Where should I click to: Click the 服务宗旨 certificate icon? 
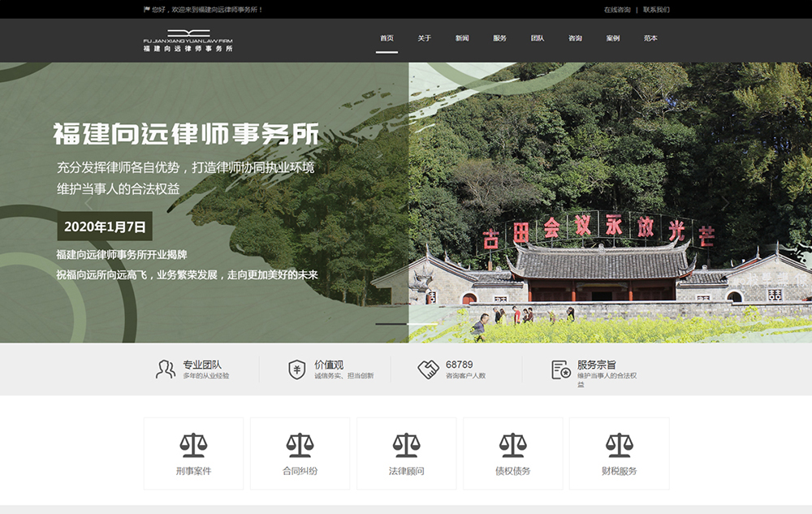pos(560,369)
